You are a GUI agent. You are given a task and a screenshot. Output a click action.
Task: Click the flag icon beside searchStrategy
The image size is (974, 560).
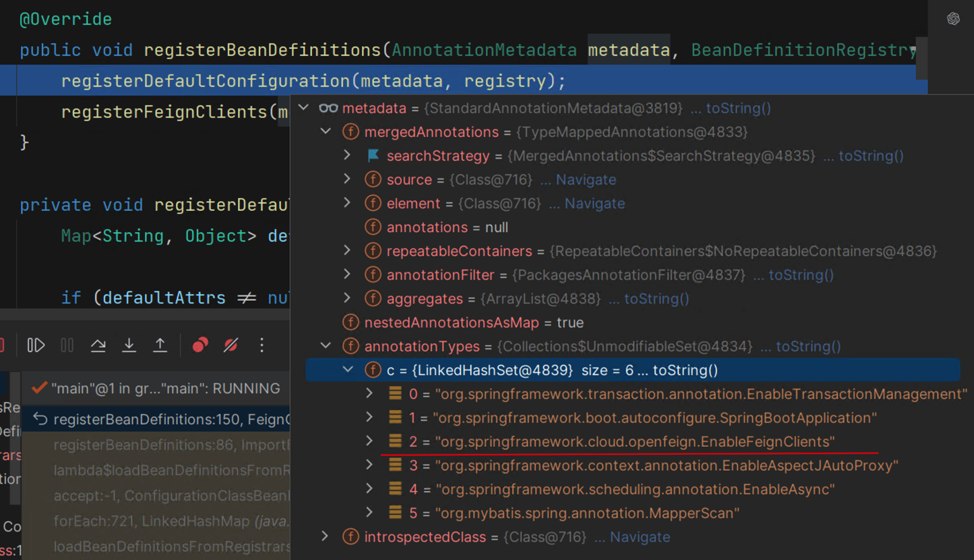(x=373, y=156)
